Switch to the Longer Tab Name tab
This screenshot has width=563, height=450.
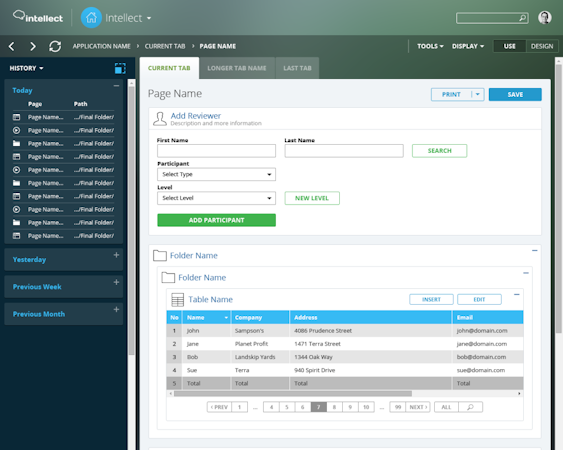(237, 68)
